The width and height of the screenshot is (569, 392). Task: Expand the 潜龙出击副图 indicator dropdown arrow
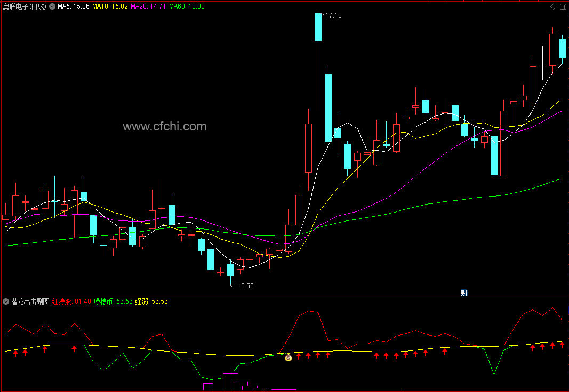pos(6,301)
